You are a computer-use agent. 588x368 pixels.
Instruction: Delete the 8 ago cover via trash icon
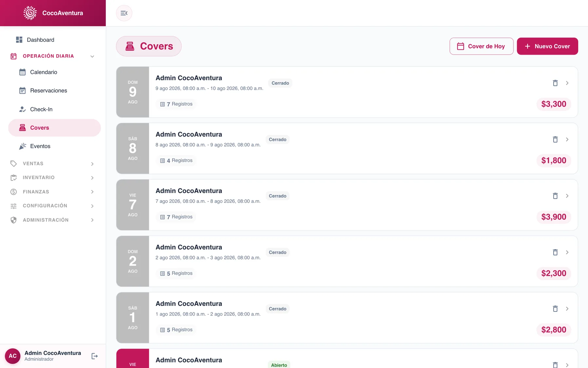point(555,139)
